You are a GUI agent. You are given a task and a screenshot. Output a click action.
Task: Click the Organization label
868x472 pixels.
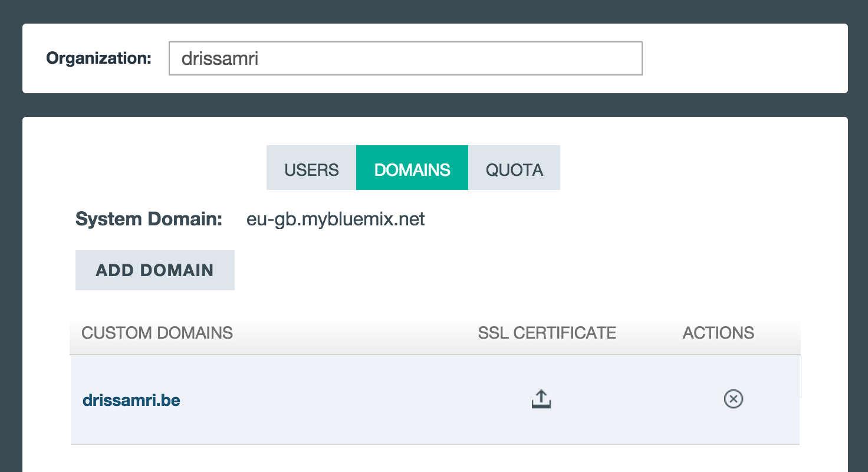99,58
